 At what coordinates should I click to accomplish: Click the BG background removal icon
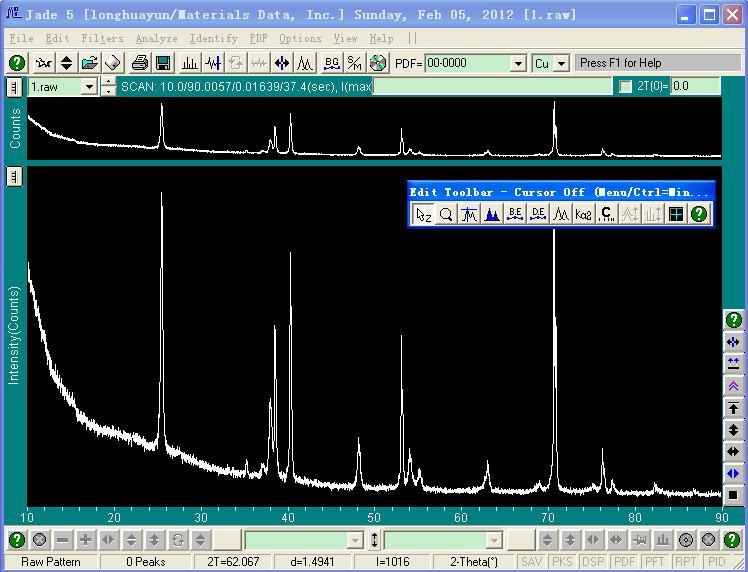click(x=331, y=63)
